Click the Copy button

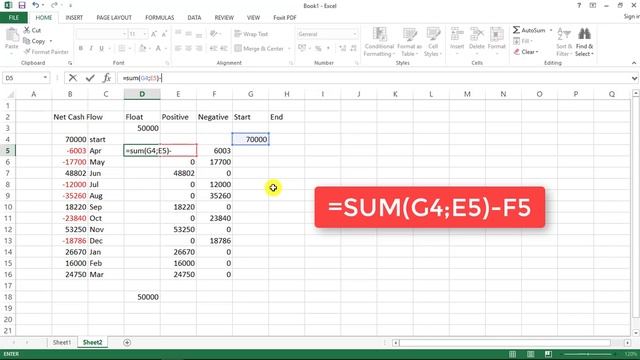(x=34, y=41)
